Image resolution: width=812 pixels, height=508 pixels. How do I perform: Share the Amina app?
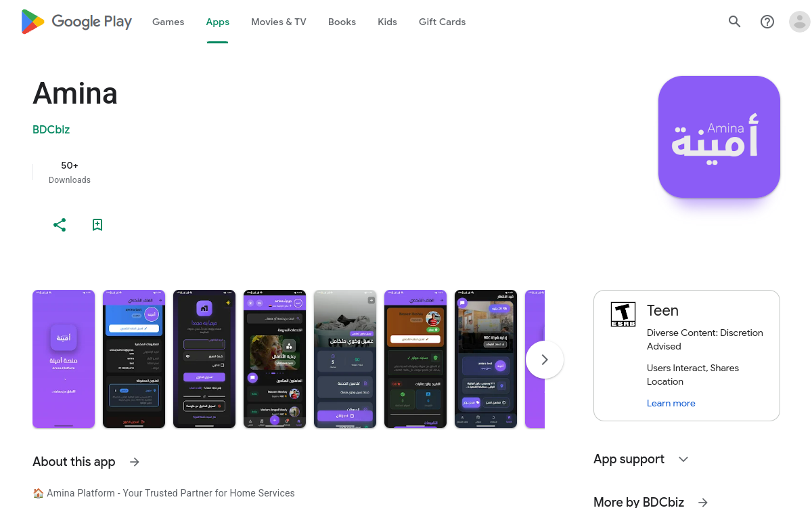coord(60,225)
